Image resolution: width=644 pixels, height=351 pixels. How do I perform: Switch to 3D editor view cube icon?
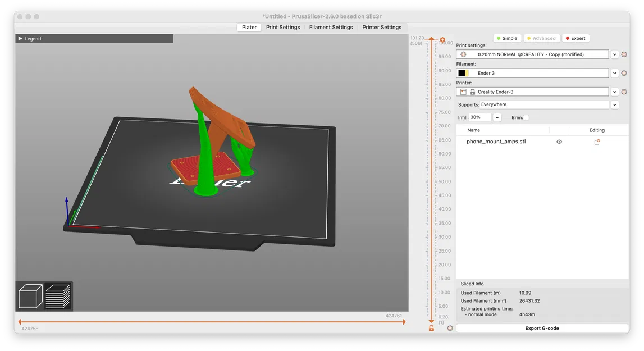coord(30,296)
